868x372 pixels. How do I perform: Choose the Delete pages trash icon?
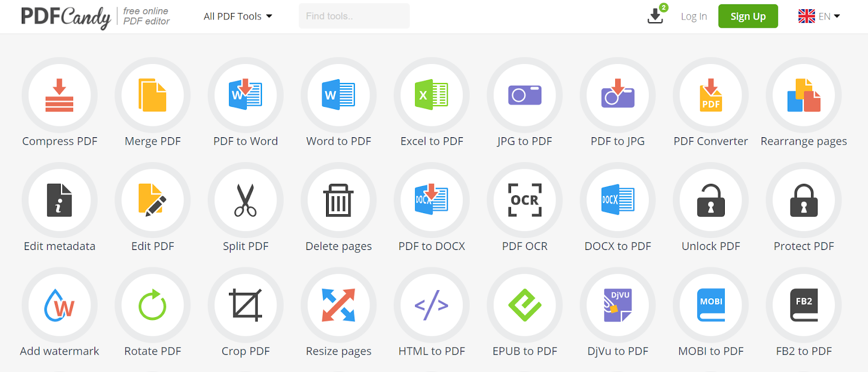tap(339, 200)
